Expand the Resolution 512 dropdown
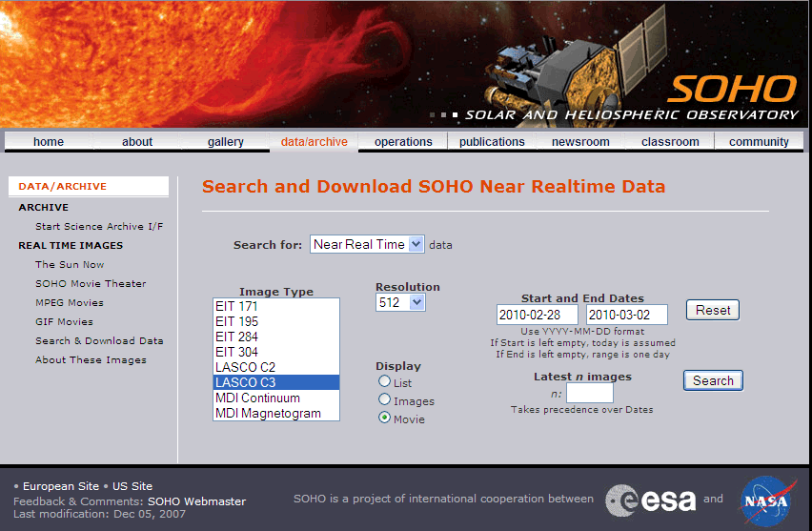 pyautogui.click(x=400, y=302)
